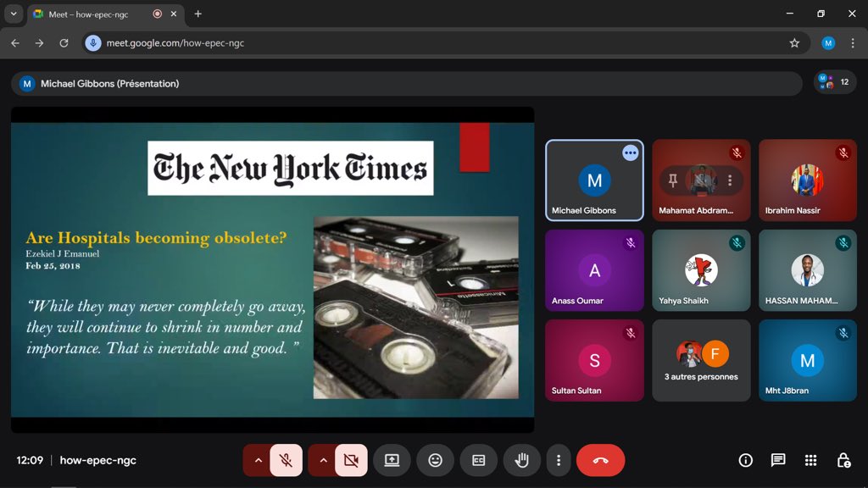Open Chrome profile avatar M
Screen dimensions: 868x488
coord(828,43)
